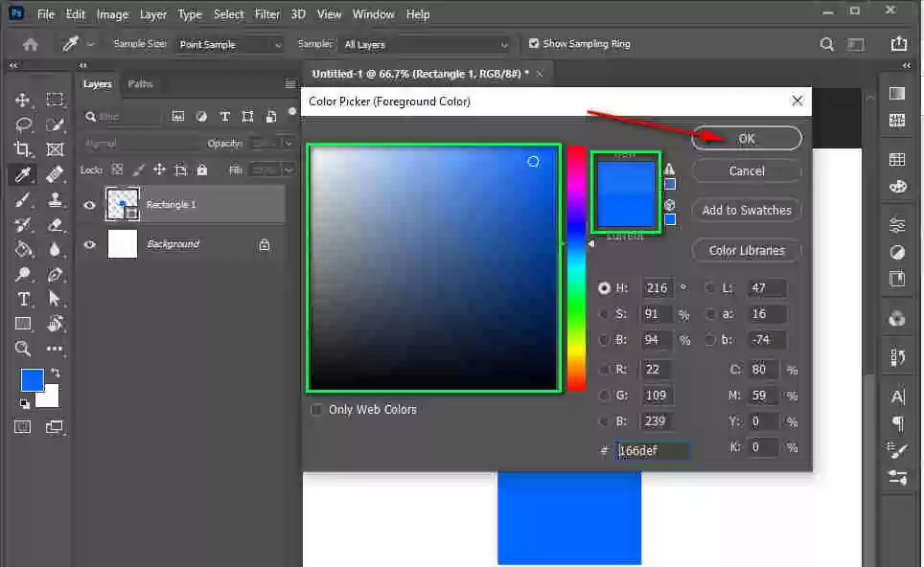Open the Filter menu
Image resolution: width=924 pixels, height=567 pixels.
267,14
